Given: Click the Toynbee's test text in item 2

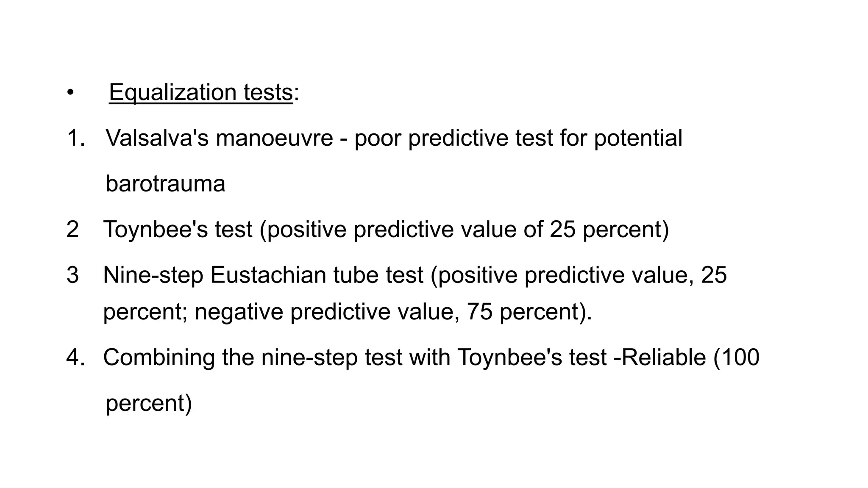Looking at the screenshot, I should tap(178, 230).
